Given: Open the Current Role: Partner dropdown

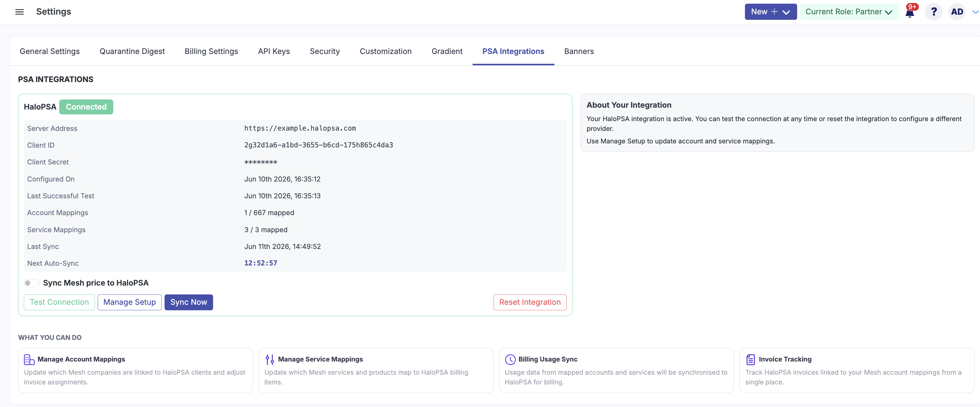Looking at the screenshot, I should click(x=849, y=12).
